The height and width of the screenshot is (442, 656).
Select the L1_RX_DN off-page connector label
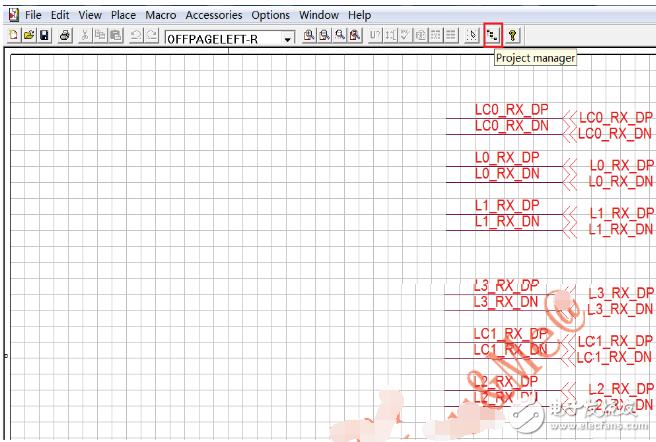pos(621,229)
